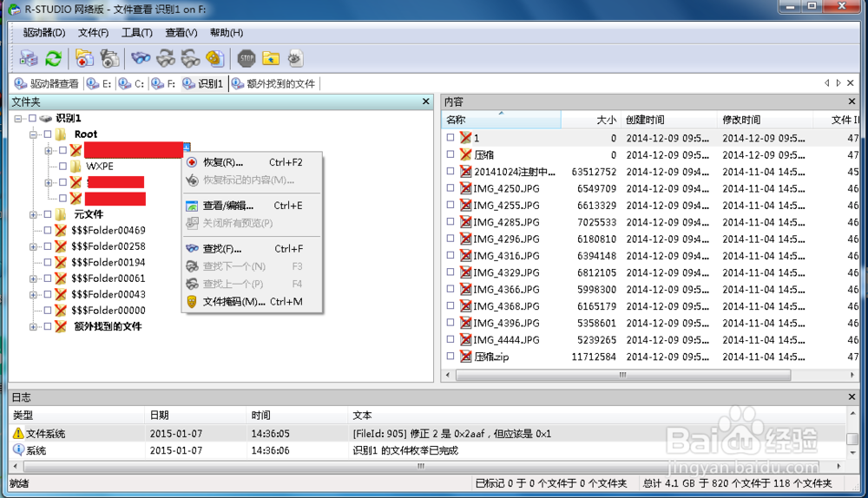Click the find next toolbar icon
Viewport: 868px width, 498px height.
pyautogui.click(x=166, y=58)
